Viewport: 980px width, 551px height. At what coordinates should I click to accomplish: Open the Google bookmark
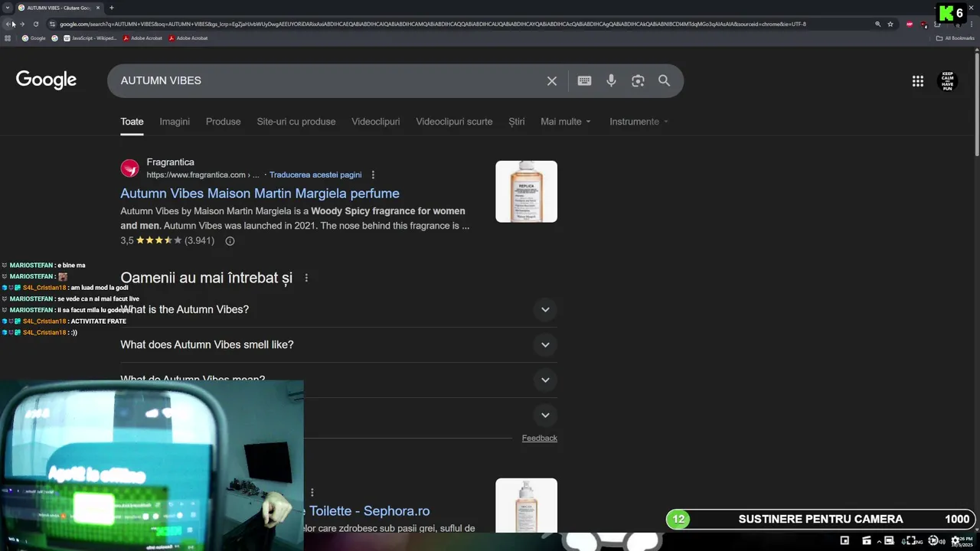point(34,37)
